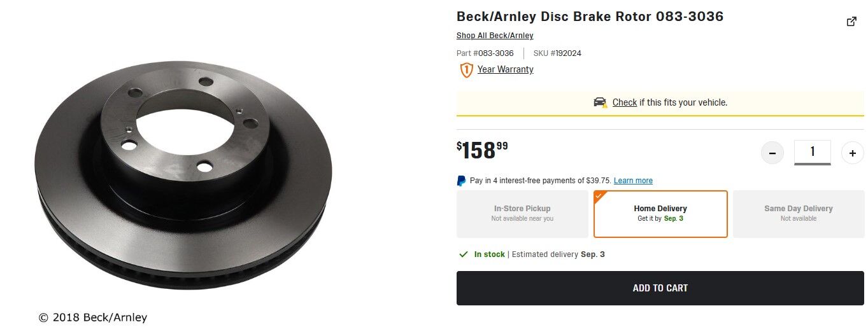Click the car icon in fitment banner
This screenshot has width=868, height=327.
point(600,102)
